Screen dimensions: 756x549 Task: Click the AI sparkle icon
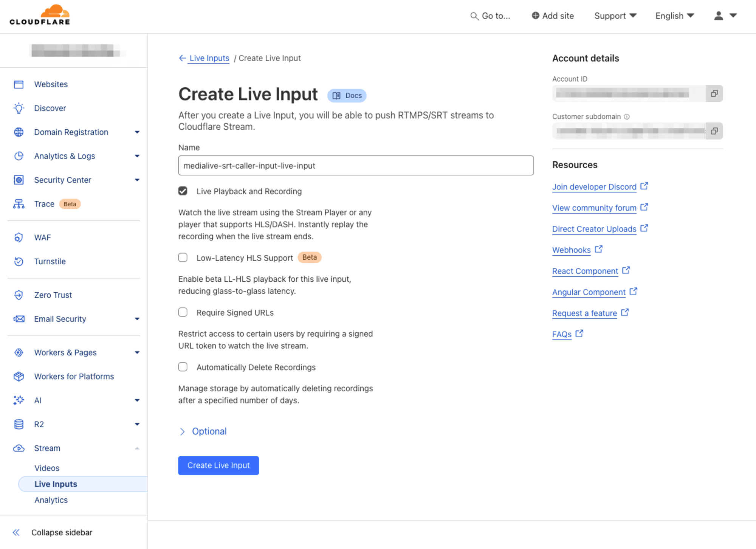(19, 400)
